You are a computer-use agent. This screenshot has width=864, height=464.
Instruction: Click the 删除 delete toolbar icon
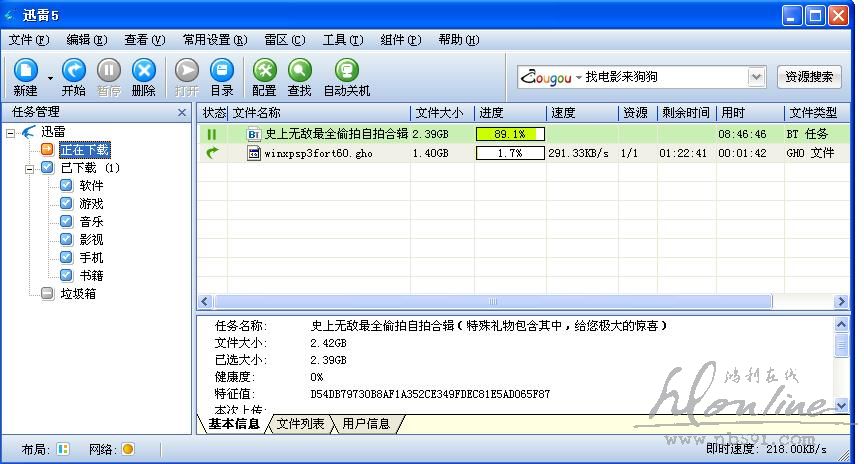click(x=144, y=71)
